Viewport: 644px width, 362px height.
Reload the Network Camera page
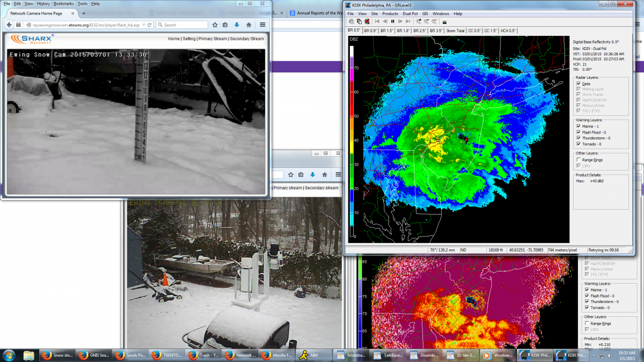click(149, 25)
